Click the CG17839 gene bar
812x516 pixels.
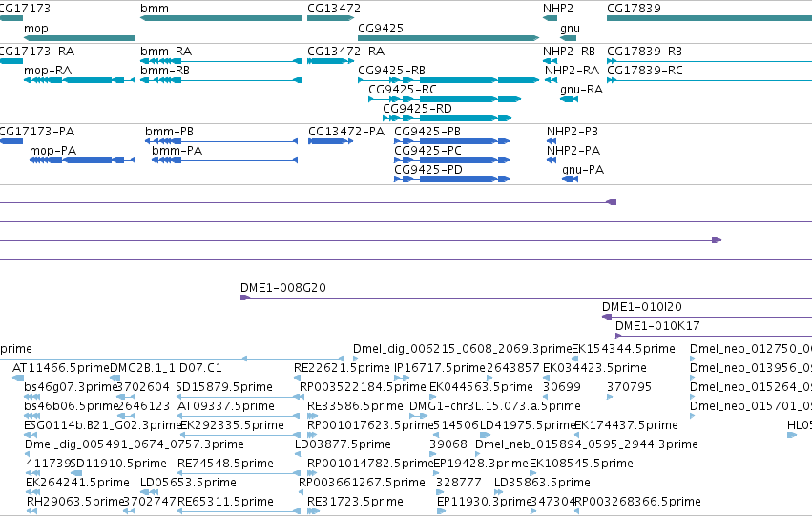(710, 18)
